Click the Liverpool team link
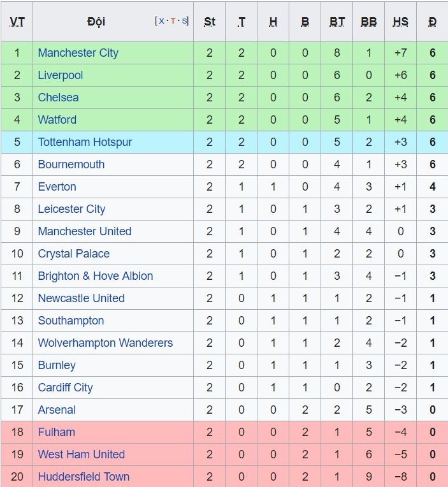 pos(61,75)
